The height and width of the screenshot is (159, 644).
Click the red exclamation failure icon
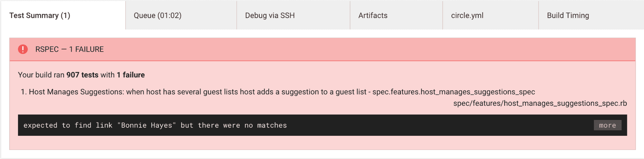pyautogui.click(x=23, y=49)
